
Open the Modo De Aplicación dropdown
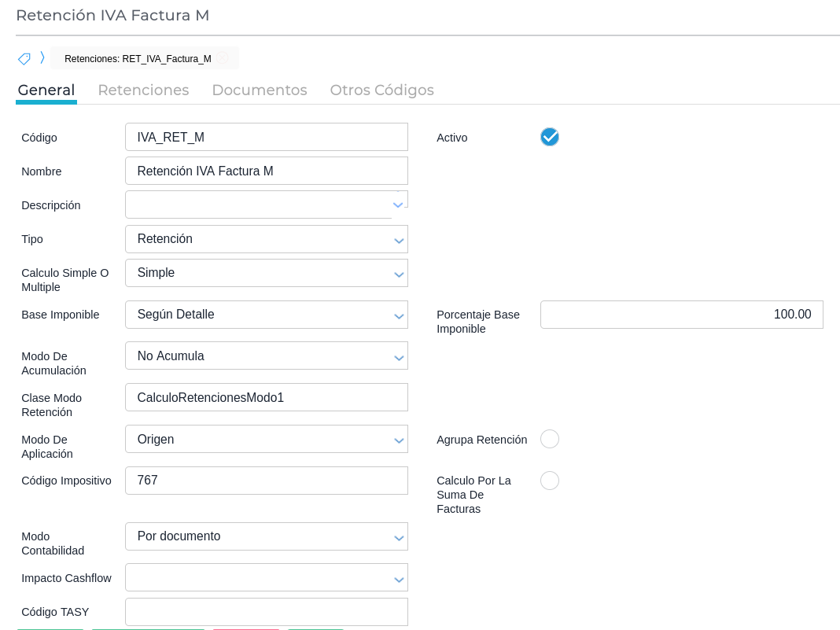266,440
